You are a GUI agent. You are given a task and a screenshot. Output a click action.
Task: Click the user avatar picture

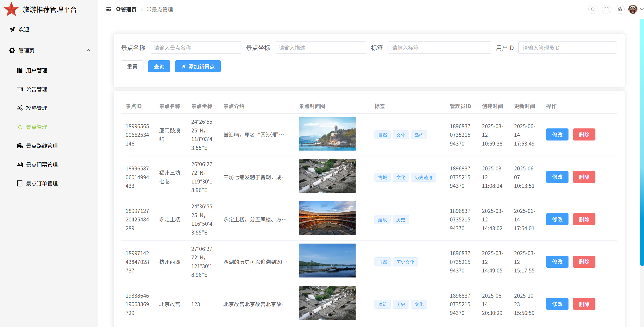coord(632,10)
